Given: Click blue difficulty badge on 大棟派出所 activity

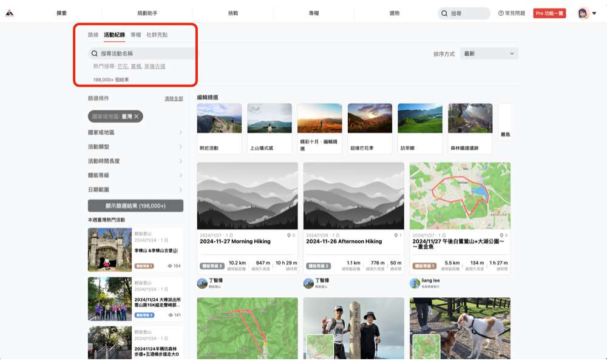Looking at the screenshot, I should 144,315.
